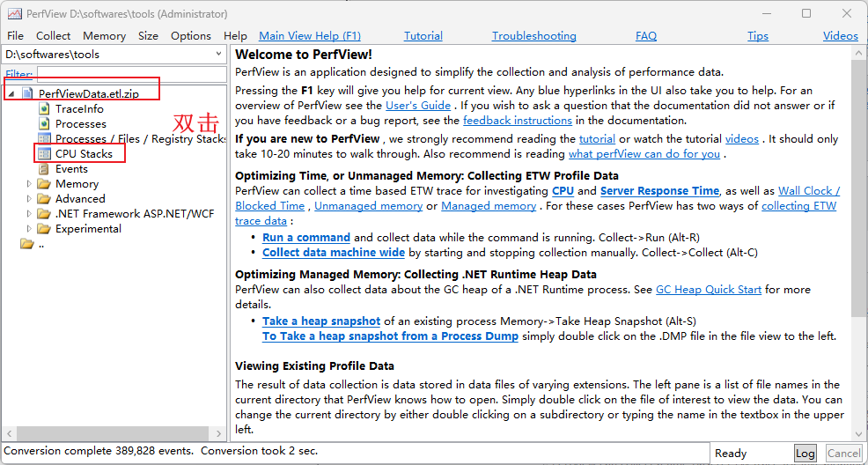The height and width of the screenshot is (465, 868).
Task: Select the TraceInfo tree row
Action: (79, 109)
